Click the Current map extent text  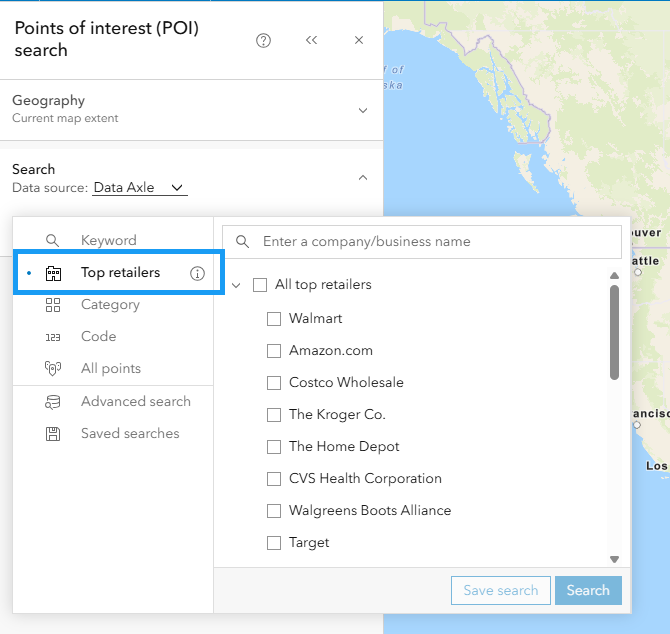(x=65, y=118)
